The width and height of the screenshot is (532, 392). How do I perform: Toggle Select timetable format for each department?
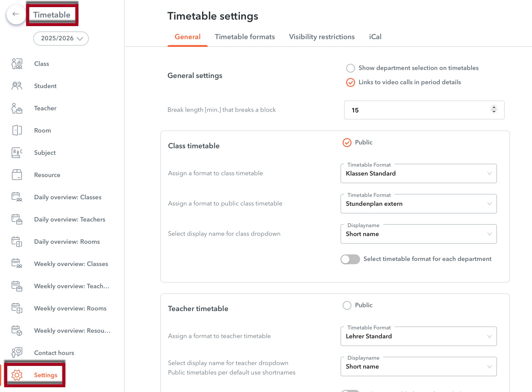pyautogui.click(x=350, y=259)
